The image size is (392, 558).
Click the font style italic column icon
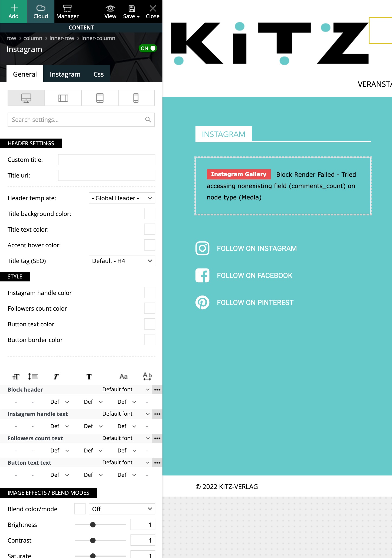point(56,376)
